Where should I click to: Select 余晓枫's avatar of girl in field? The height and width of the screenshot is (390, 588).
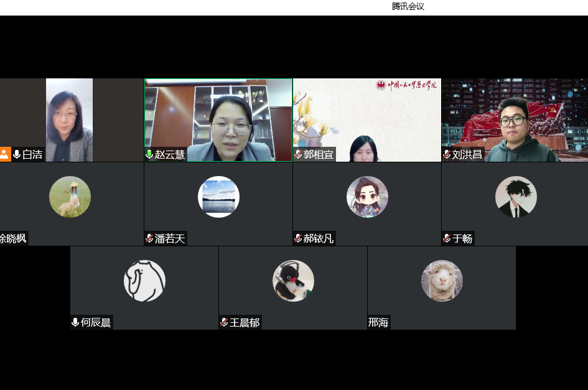[70, 197]
